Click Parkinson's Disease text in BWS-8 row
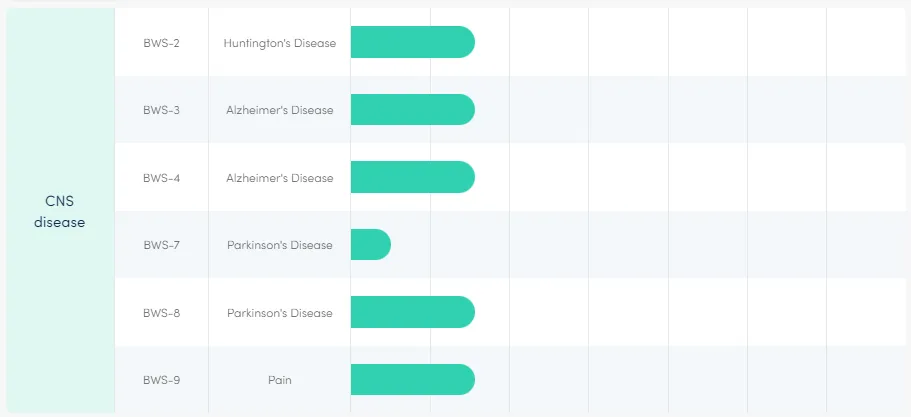Image resolution: width=911 pixels, height=417 pixels. tap(280, 313)
